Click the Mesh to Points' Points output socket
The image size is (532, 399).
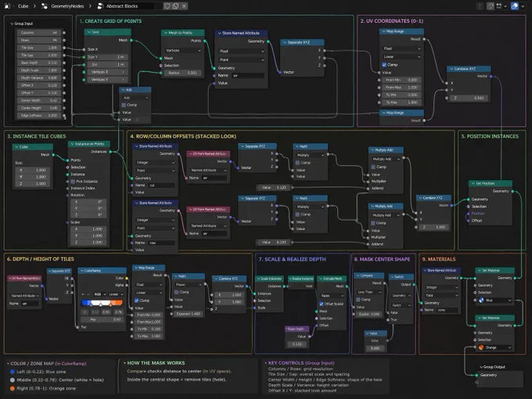pyautogui.click(x=205, y=41)
